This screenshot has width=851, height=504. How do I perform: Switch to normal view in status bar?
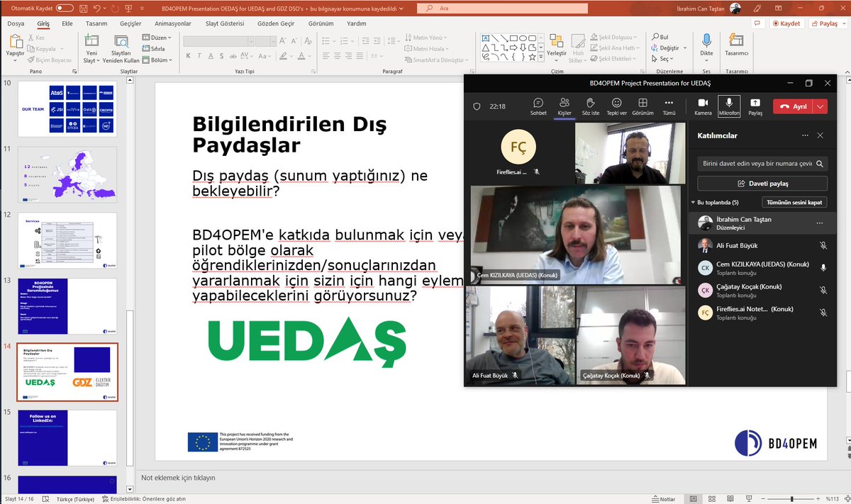point(693,499)
